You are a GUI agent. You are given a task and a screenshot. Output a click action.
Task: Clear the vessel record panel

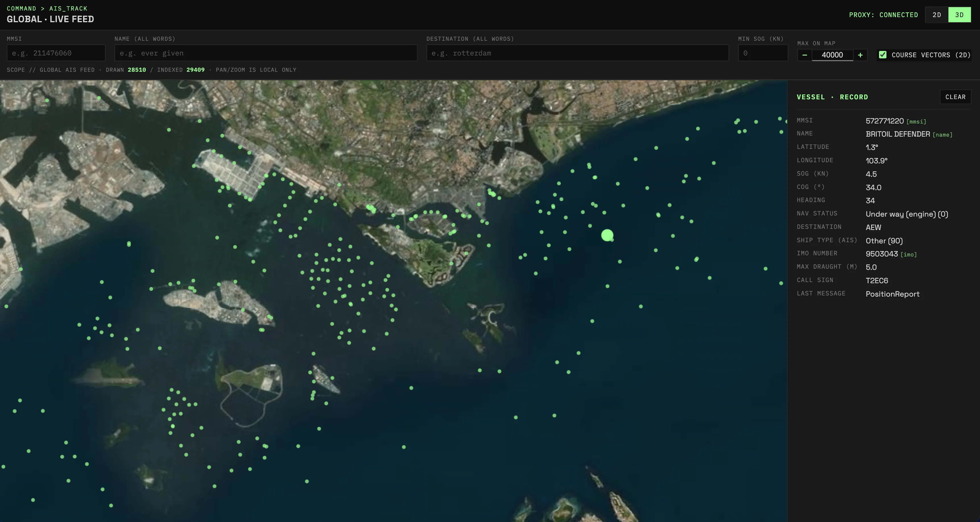[955, 97]
